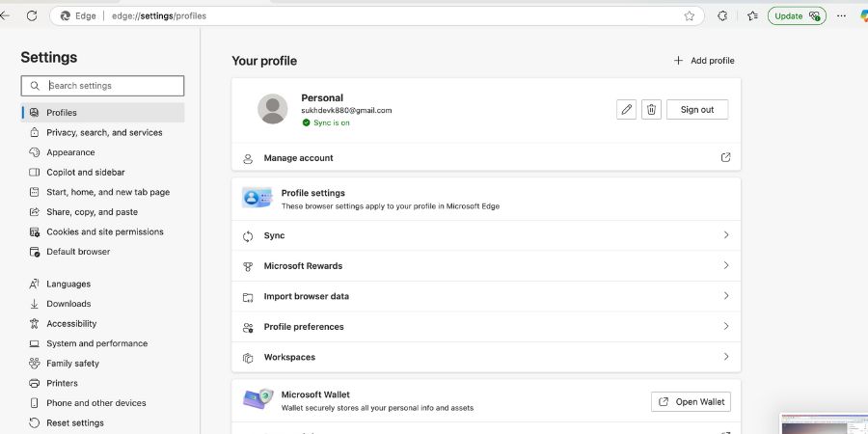Click the Open Wallet button
The width and height of the screenshot is (868, 434).
(x=691, y=401)
